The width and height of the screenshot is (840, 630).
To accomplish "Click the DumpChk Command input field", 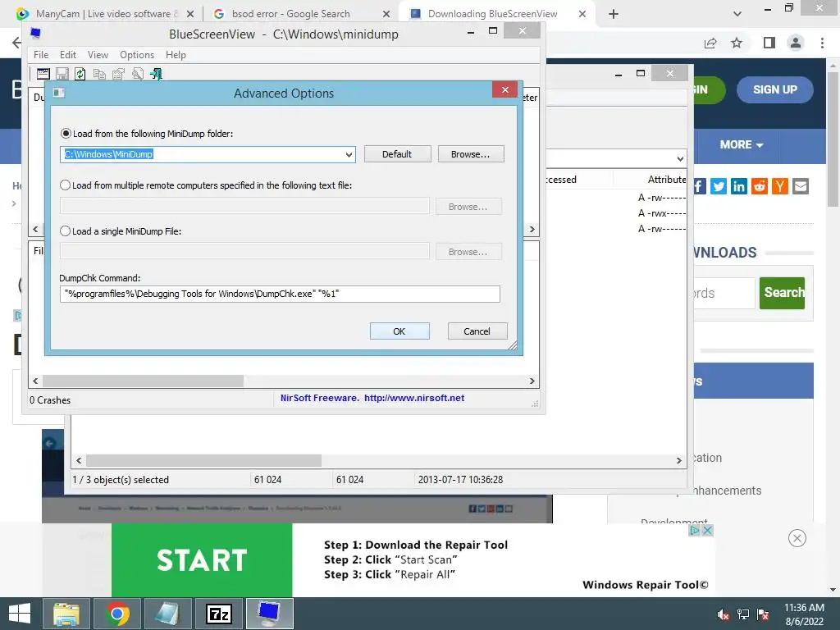I will coord(280,294).
